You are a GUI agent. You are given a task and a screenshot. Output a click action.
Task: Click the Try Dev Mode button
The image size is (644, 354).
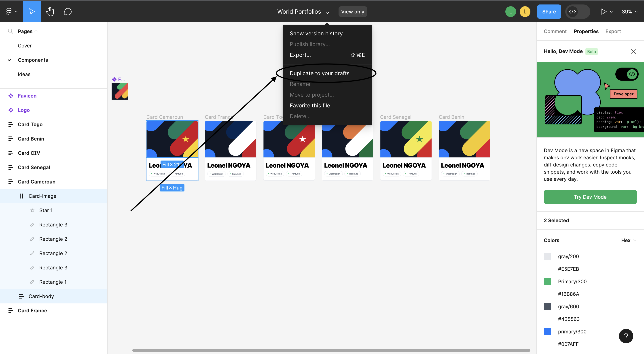coord(590,197)
